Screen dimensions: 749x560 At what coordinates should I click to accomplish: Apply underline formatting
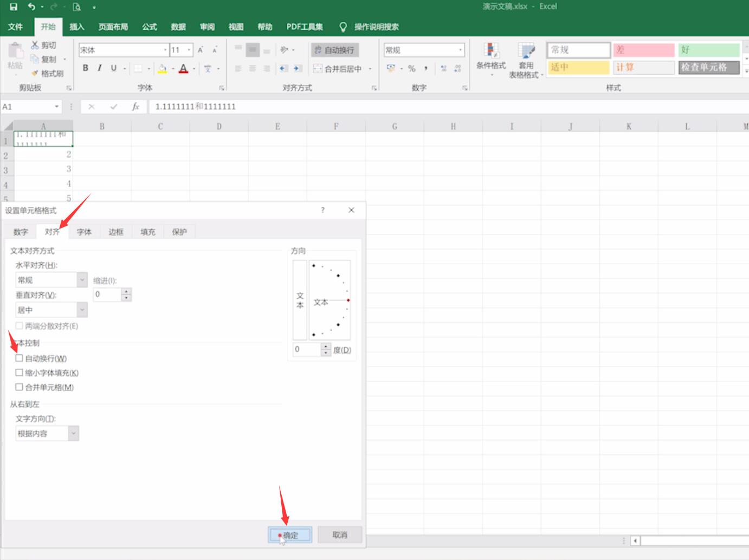click(113, 68)
